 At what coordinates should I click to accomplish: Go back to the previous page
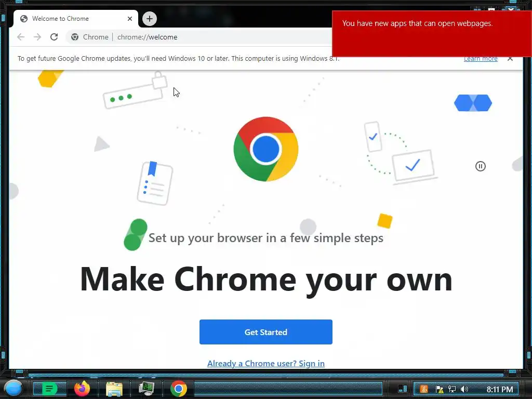21,37
